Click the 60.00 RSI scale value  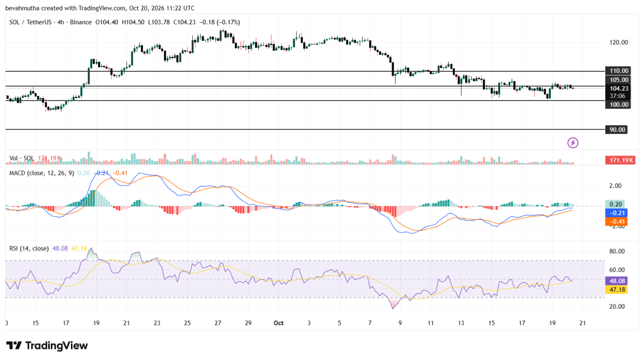pyautogui.click(x=617, y=270)
